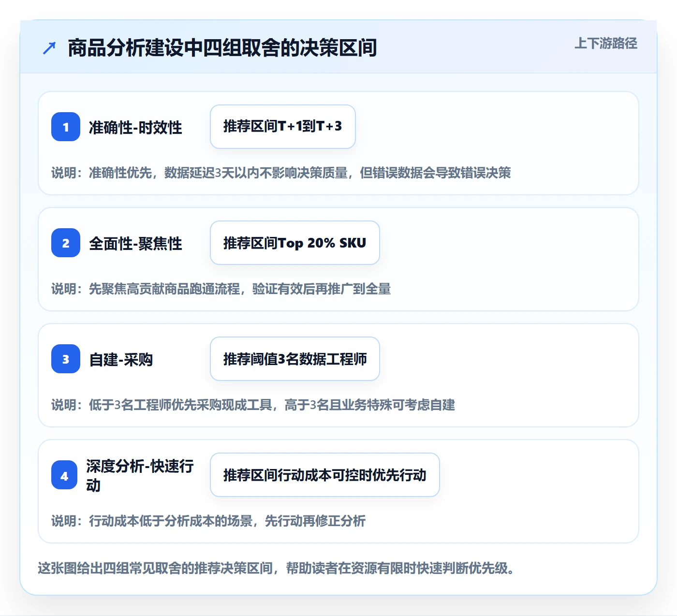
Task: Click the 深度分析-快速行动 heading
Action: coord(140,475)
